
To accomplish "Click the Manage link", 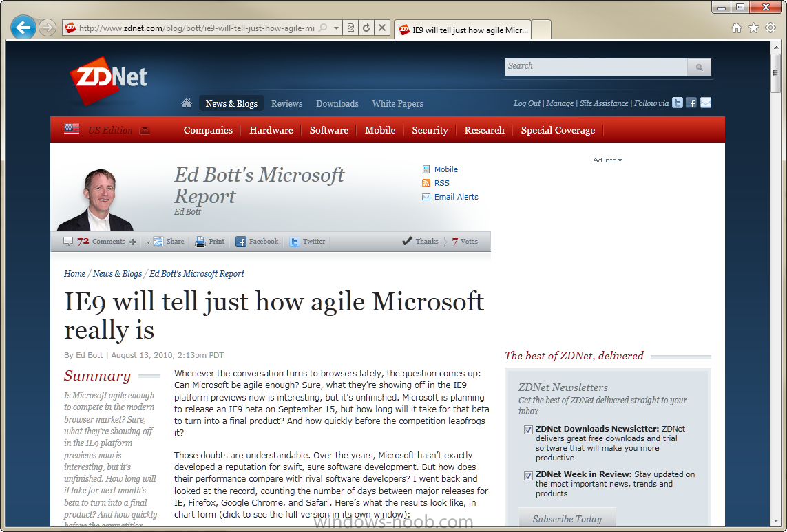I will 560,103.
